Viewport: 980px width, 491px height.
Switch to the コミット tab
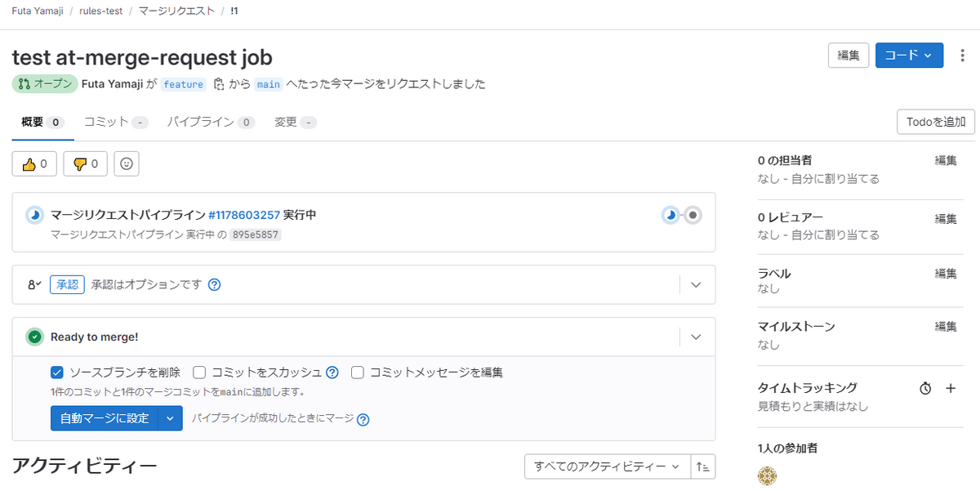pyautogui.click(x=116, y=123)
